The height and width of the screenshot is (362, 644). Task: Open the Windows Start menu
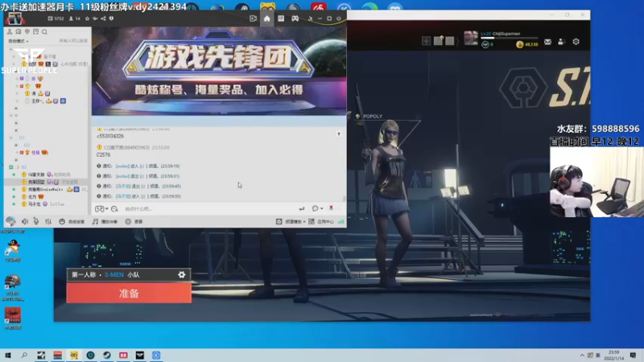click(8, 355)
